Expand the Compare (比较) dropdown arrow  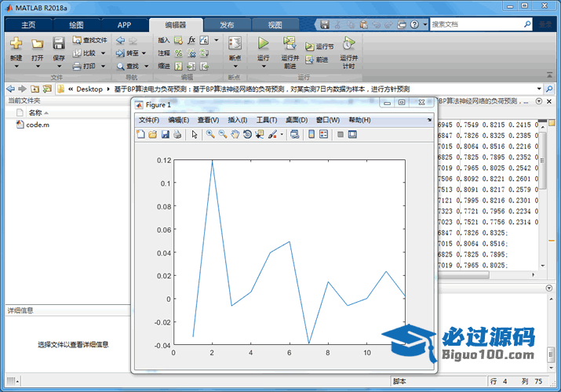(104, 53)
